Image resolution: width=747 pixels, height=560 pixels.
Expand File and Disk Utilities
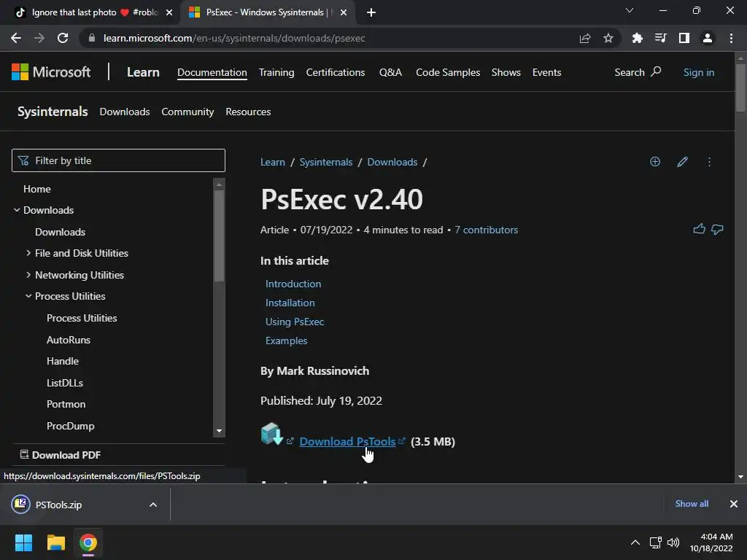(28, 253)
